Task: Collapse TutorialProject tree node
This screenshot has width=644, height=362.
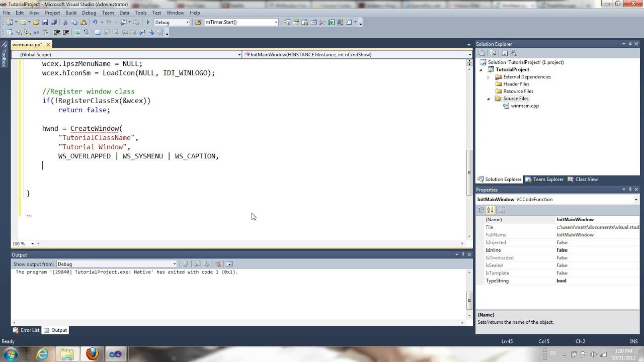Action: 481,69
